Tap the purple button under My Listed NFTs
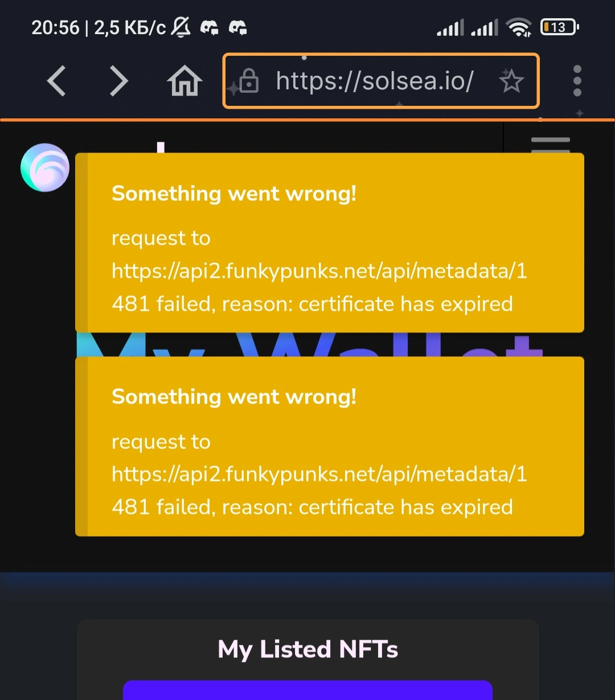 (307, 690)
